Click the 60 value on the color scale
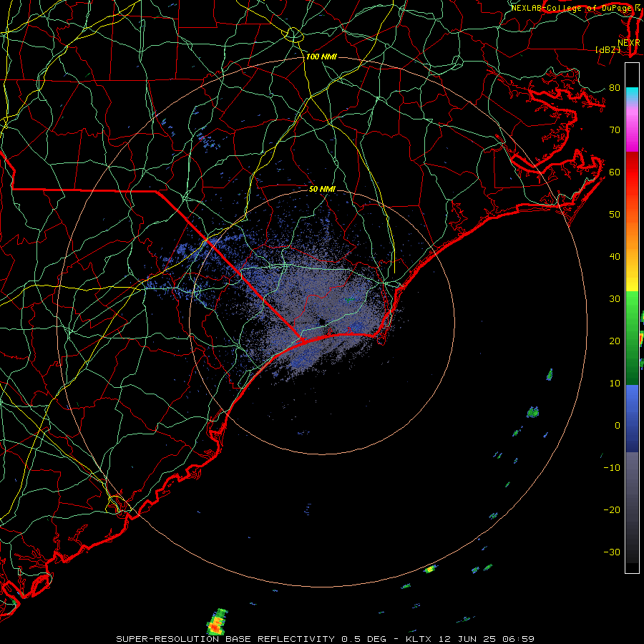 [615, 172]
